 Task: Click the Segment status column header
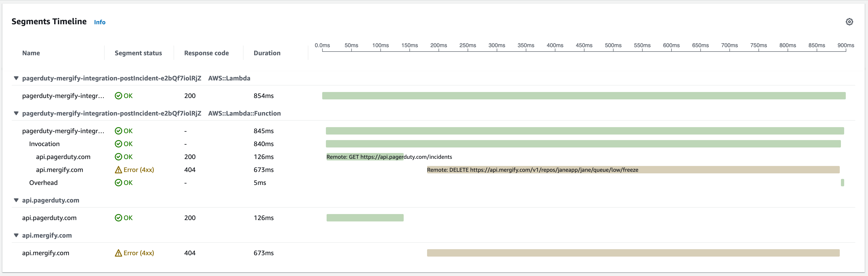pyautogui.click(x=138, y=53)
